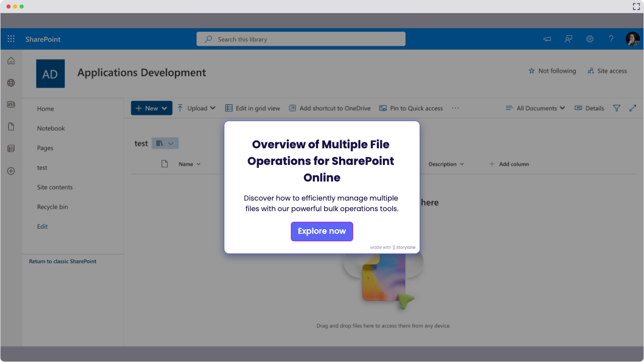Open test in site navigation
Image resolution: width=644 pixels, height=362 pixels.
point(42,167)
